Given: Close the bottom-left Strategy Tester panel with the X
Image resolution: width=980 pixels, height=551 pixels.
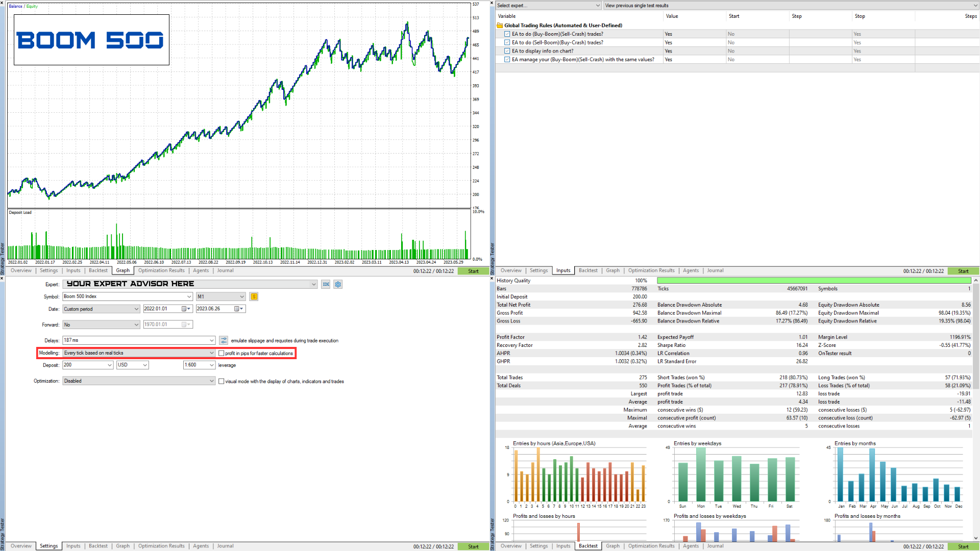Looking at the screenshot, I should coord(2,279).
